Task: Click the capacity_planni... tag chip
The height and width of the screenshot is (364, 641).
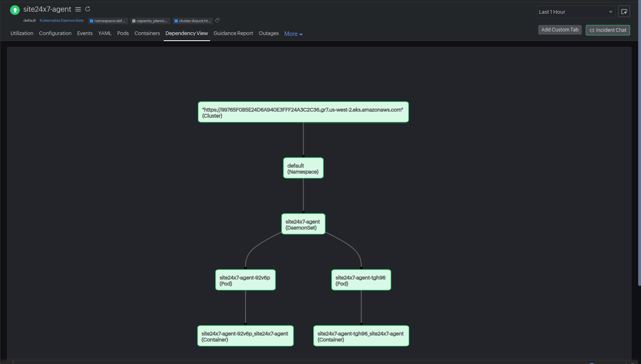Action: pos(150,21)
